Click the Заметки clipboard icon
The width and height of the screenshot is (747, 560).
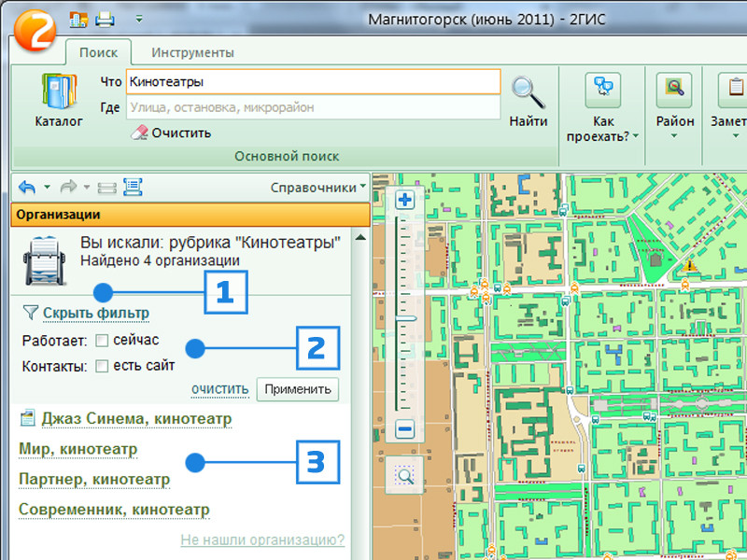pos(733,90)
